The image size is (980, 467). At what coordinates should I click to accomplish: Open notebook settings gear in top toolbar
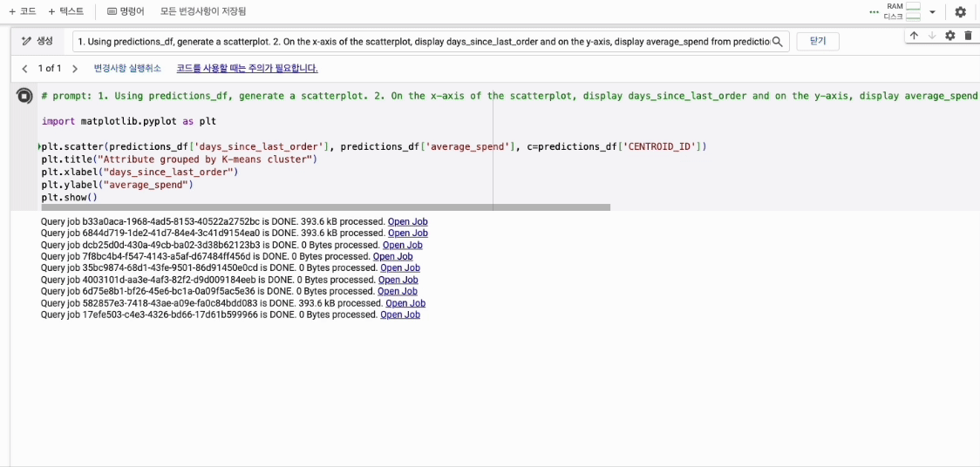click(960, 12)
